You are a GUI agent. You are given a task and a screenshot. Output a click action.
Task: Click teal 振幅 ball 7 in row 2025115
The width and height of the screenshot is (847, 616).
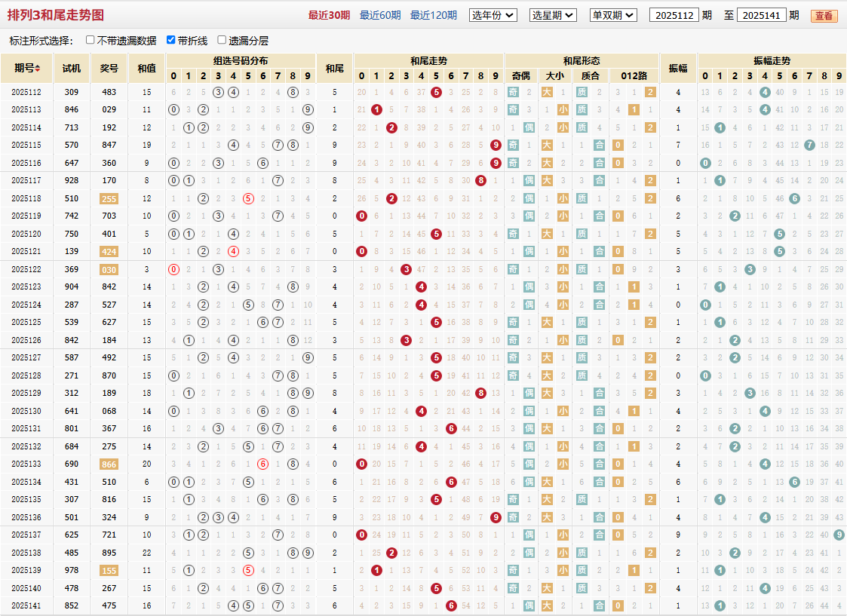[809, 146]
